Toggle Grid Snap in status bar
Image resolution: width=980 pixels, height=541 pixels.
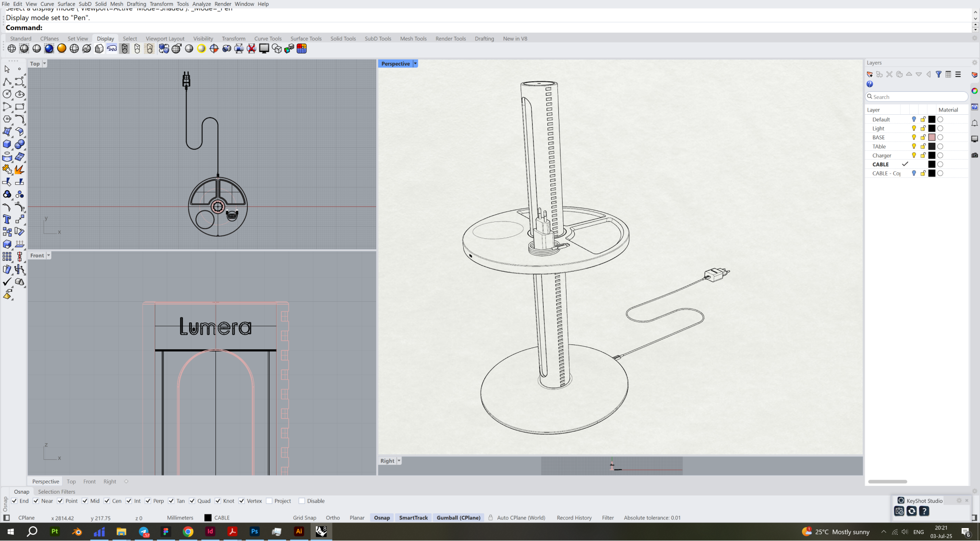304,518
